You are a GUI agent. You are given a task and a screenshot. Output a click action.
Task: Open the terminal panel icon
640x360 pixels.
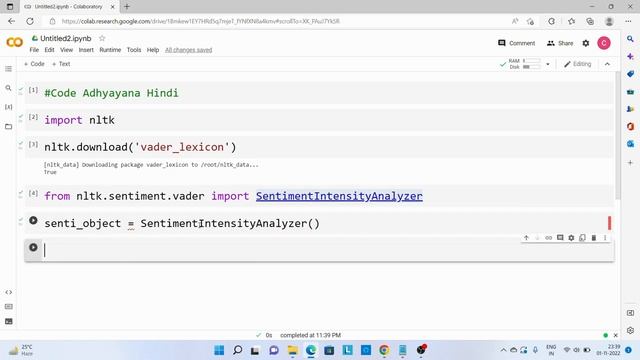9,321
